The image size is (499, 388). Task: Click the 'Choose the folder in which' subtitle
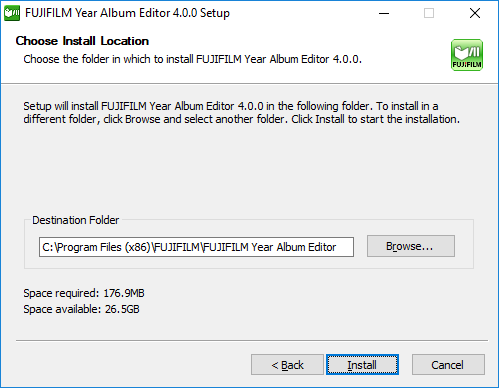click(192, 59)
